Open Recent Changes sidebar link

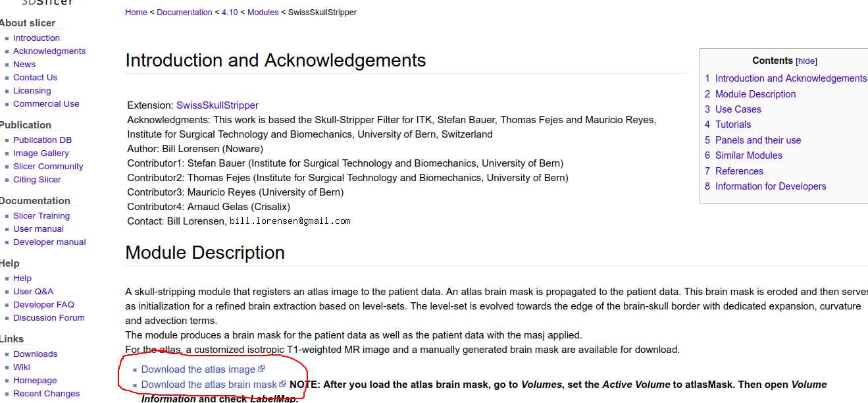click(x=46, y=394)
